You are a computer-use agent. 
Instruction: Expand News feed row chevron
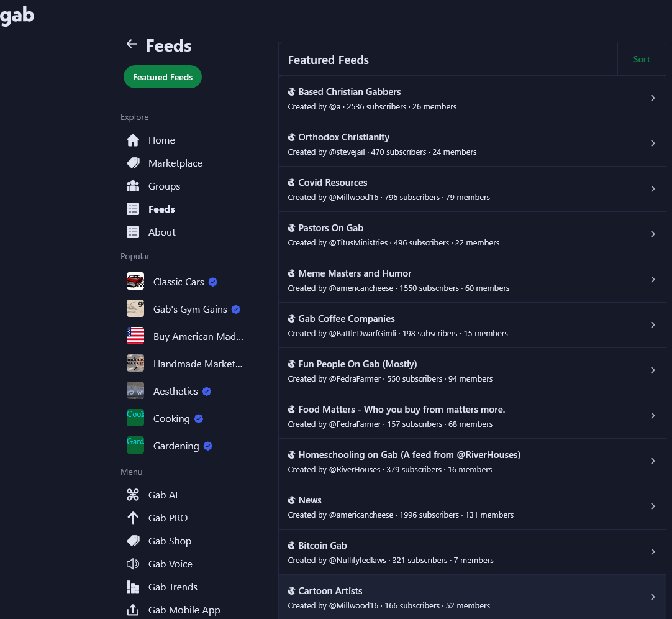click(653, 506)
